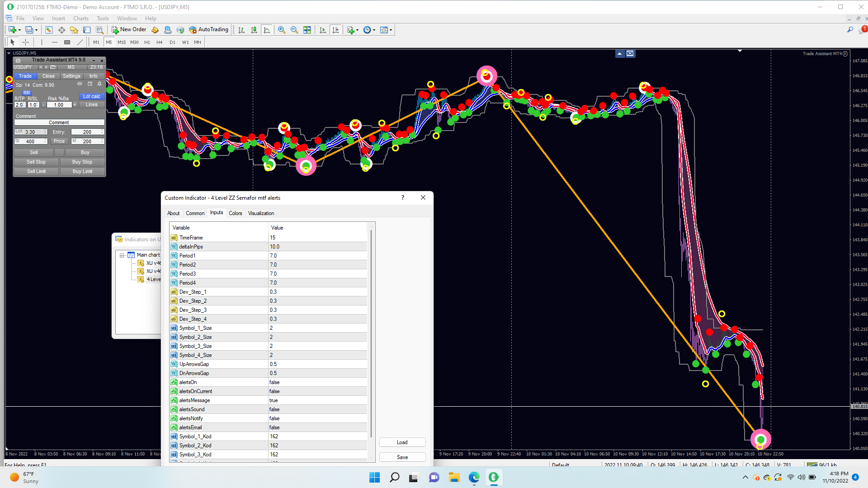Screen dimensions: 868x488
Task: Click the Trade Assistant screenshot camera icon
Action: click(x=18, y=60)
